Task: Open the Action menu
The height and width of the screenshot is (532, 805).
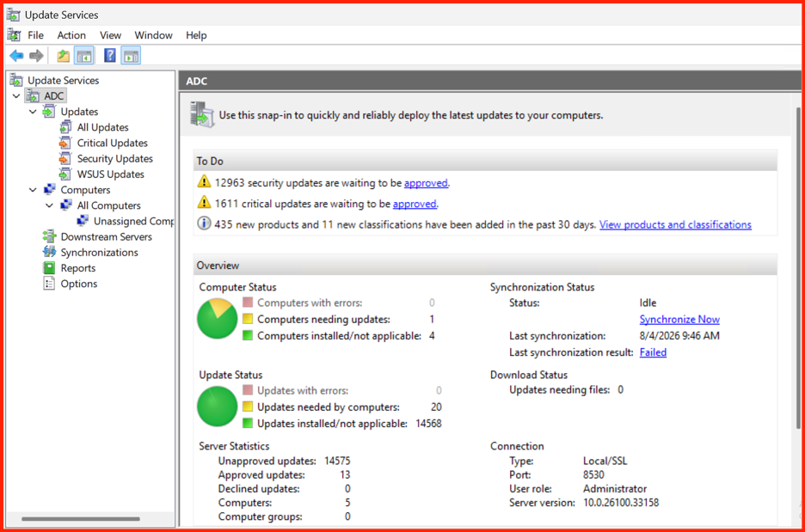Action: [71, 35]
